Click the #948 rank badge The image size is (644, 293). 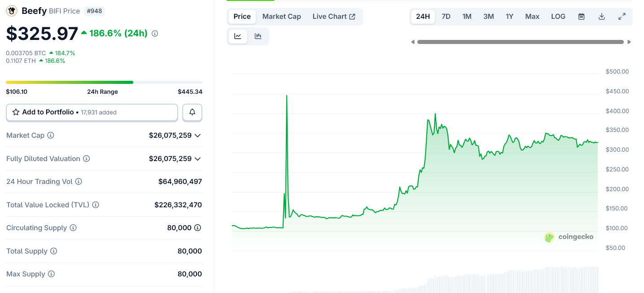[94, 11]
